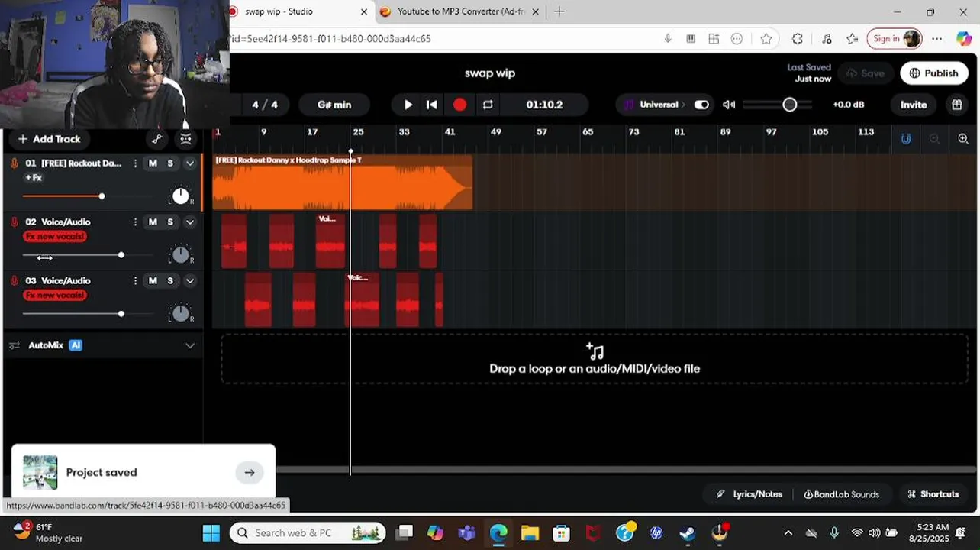Screen dimensions: 980x550
Task: Open BandLab Sounds browser
Action: click(841, 494)
